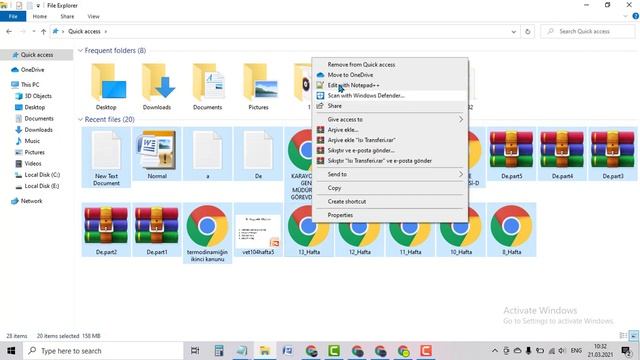
Task: Choose Arşive ekle "Isı Transferi.rar"
Action: (390, 140)
